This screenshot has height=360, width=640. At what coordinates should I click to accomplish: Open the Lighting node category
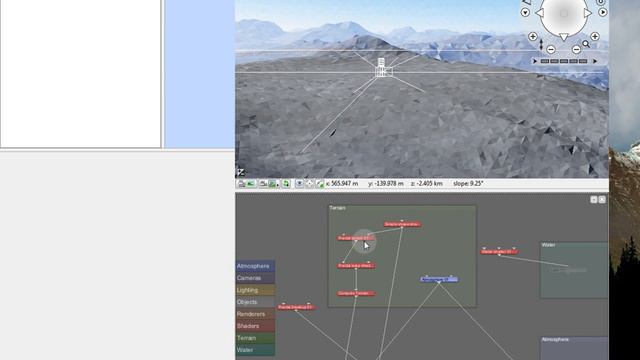pyautogui.click(x=255, y=290)
